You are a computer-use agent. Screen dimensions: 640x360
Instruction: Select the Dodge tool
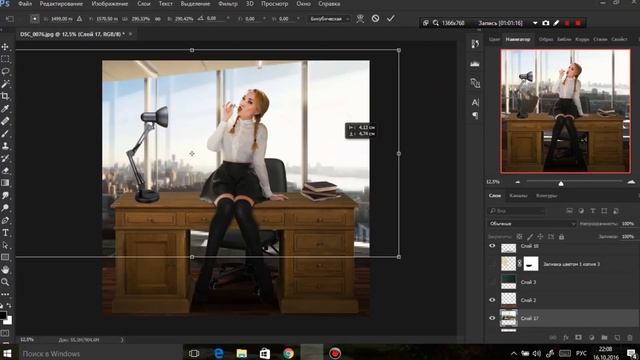coord(5,208)
